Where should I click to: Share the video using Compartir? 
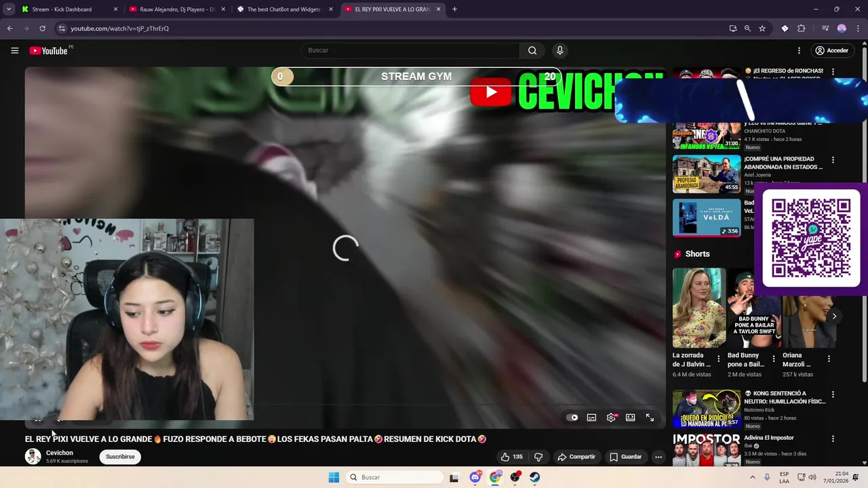576,457
